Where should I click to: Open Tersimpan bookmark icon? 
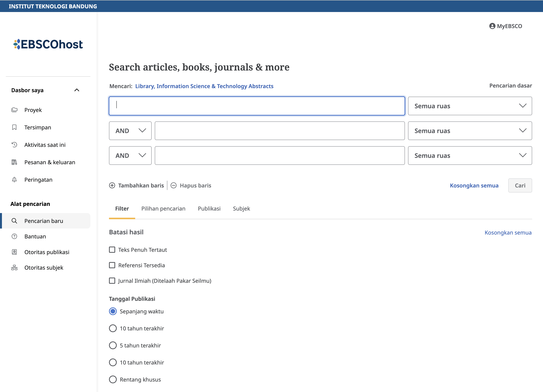(14, 127)
